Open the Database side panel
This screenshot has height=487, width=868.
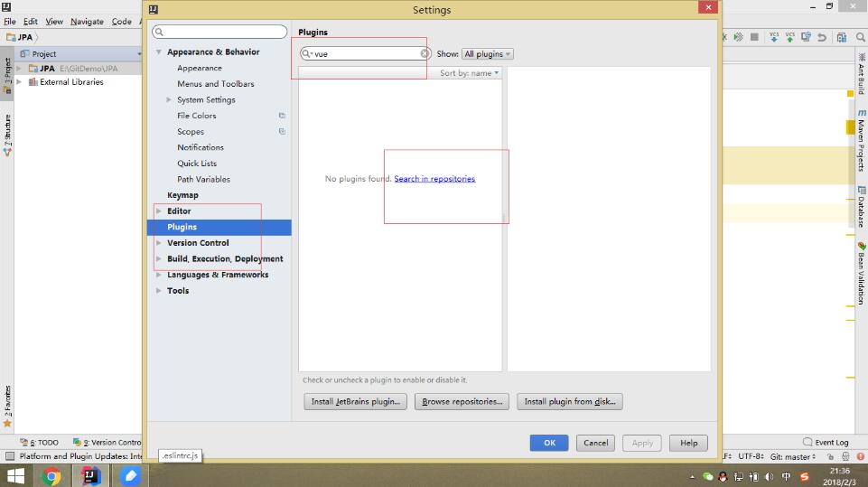click(x=862, y=207)
